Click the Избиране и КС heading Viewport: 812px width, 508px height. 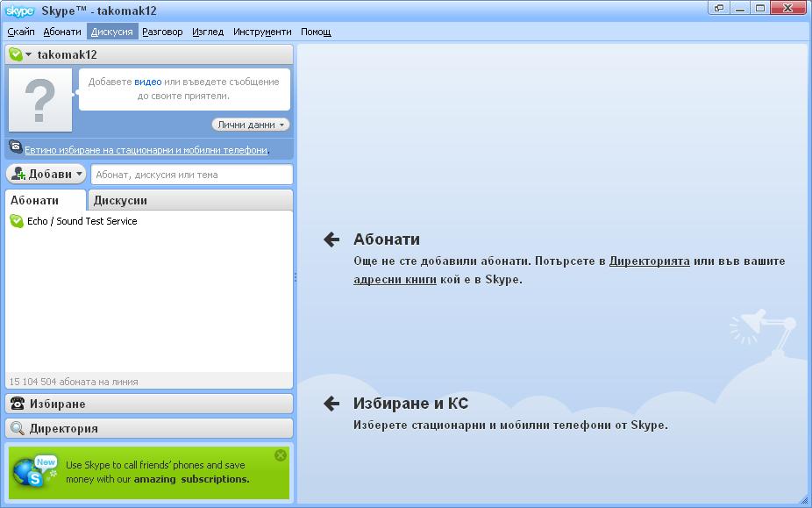click(x=410, y=404)
